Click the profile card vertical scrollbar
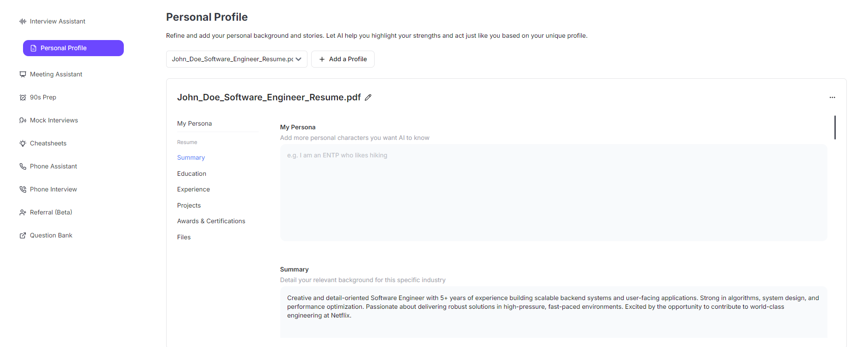This screenshot has height=347, width=868. point(834,127)
